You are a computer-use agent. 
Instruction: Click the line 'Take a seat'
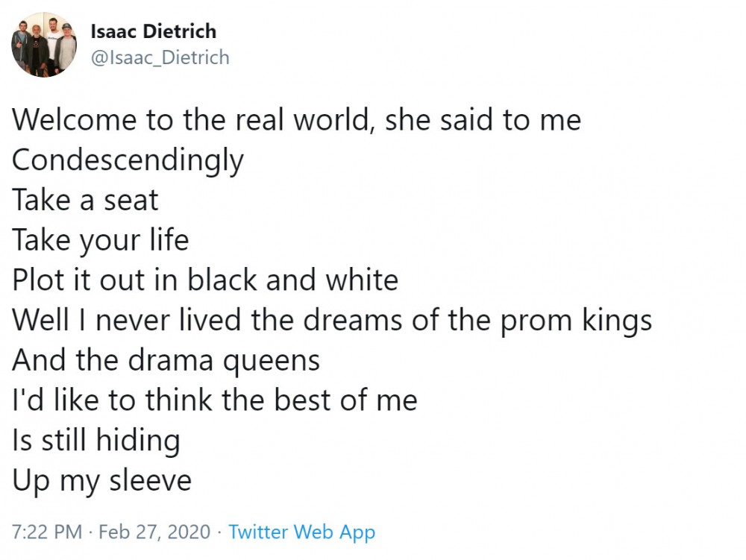[85, 200]
